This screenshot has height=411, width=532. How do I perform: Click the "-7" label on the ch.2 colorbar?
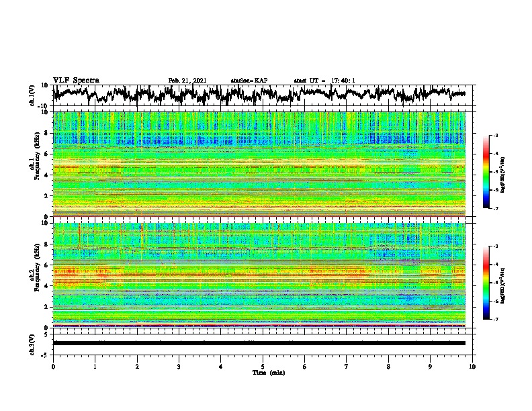[496, 320]
